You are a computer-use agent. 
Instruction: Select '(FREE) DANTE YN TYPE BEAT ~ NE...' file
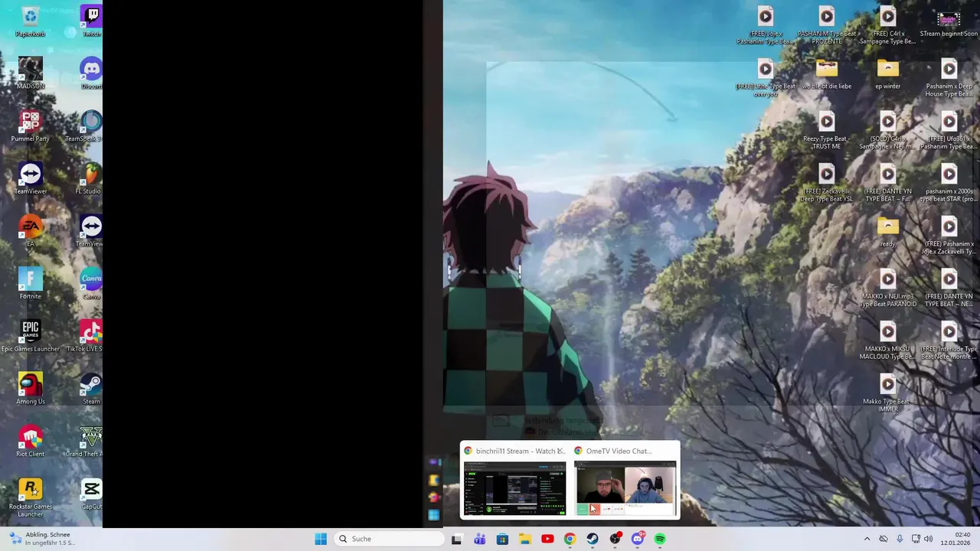[949, 288]
